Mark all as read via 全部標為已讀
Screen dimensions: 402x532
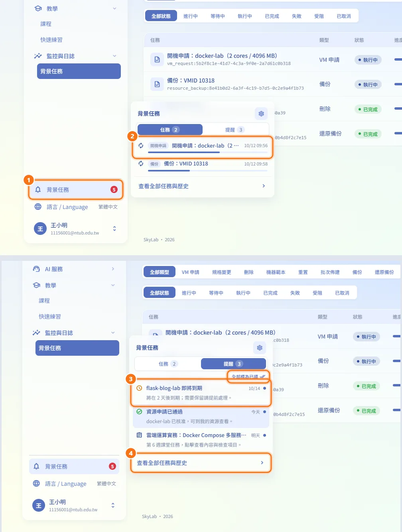click(248, 377)
